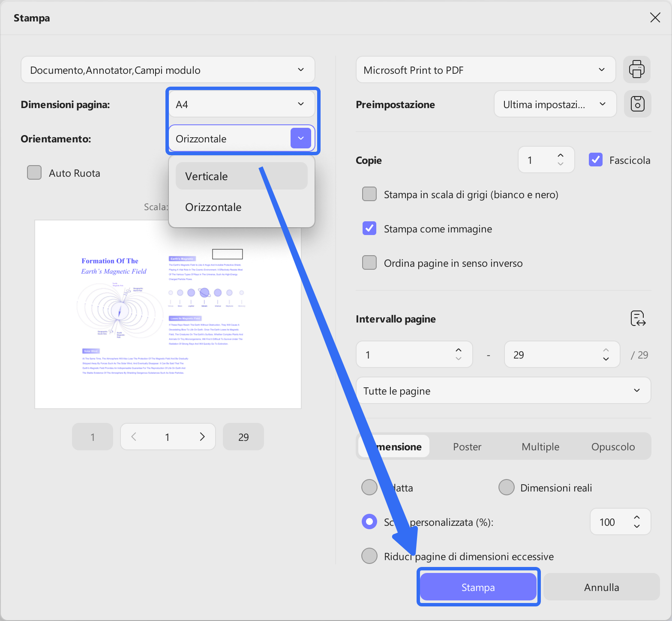The width and height of the screenshot is (672, 621).
Task: Switch to the Poster tab
Action: [x=467, y=447]
